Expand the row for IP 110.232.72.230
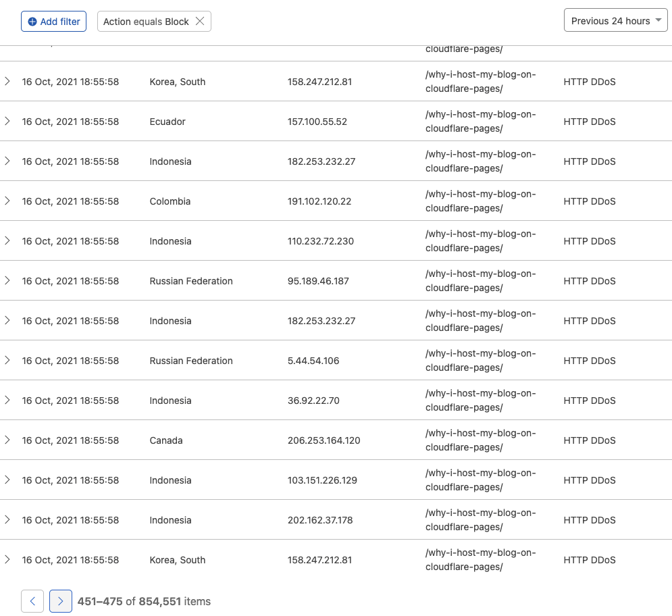 click(7, 241)
